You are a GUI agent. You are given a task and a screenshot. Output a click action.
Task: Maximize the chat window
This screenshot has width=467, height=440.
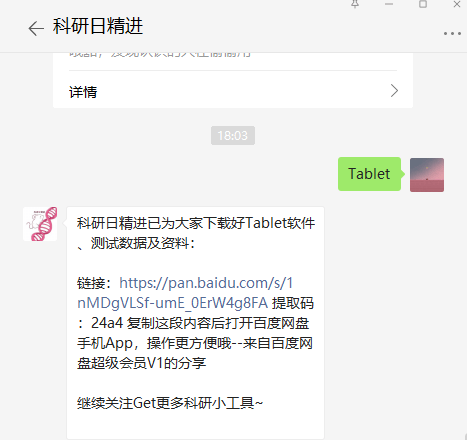click(423, 4)
